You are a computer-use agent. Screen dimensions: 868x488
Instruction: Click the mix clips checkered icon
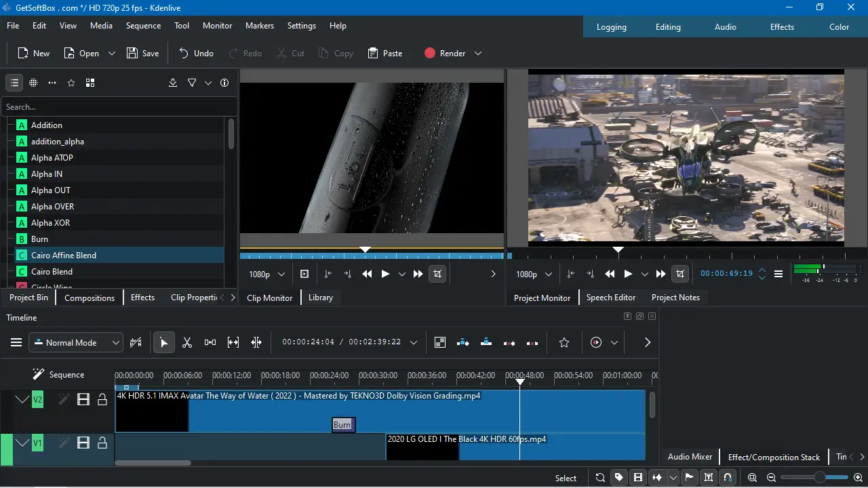click(440, 342)
